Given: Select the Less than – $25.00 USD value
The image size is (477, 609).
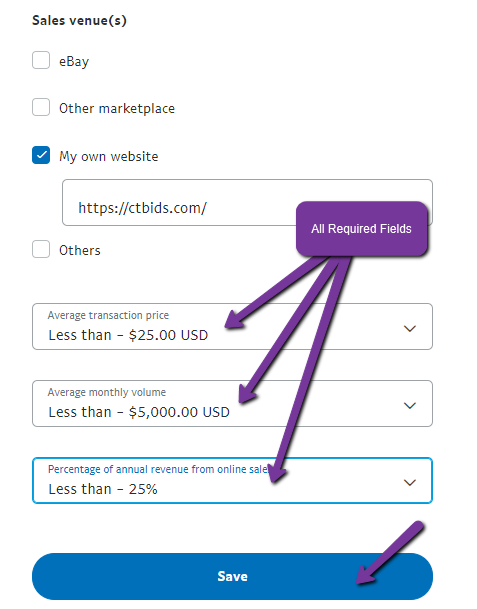Looking at the screenshot, I should tap(128, 335).
